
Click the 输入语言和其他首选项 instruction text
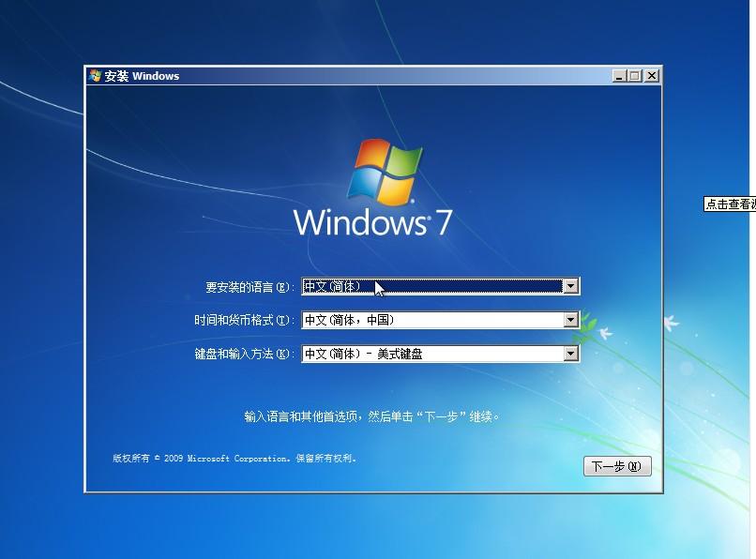[x=370, y=415]
